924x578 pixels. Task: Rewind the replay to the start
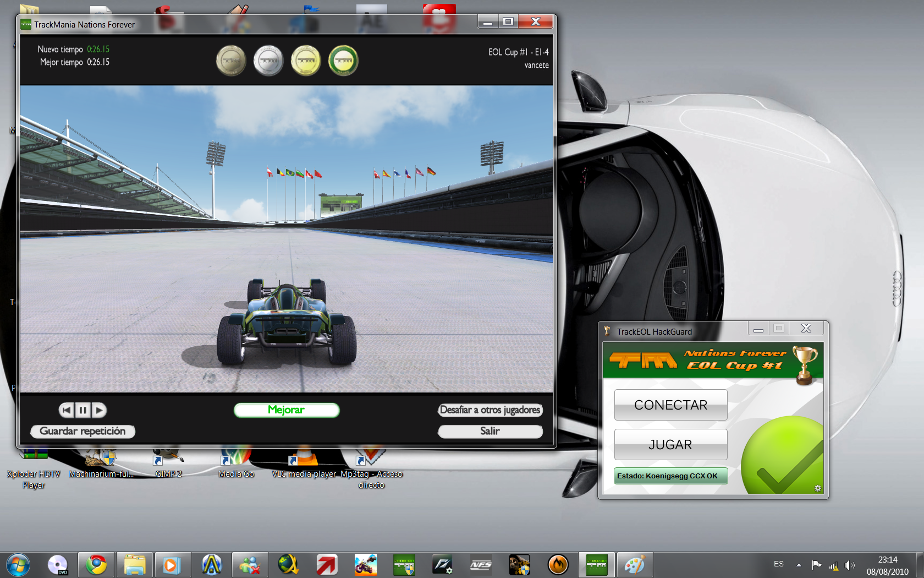[x=67, y=410]
